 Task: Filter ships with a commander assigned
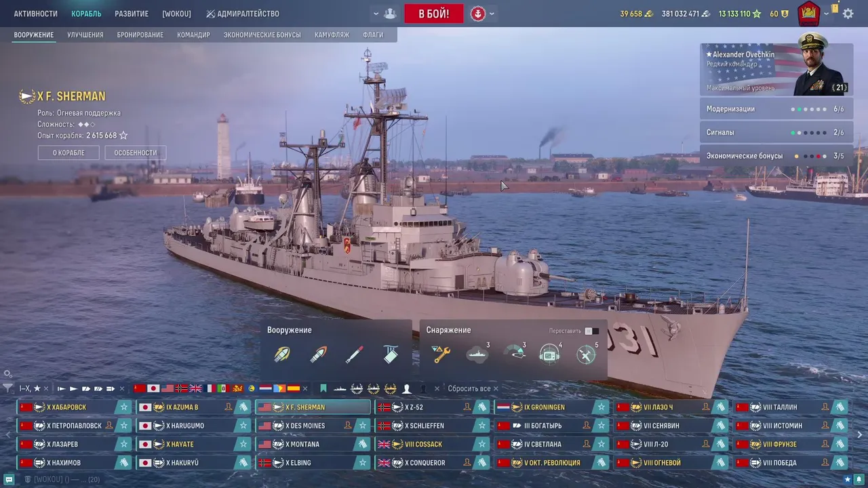tap(407, 388)
